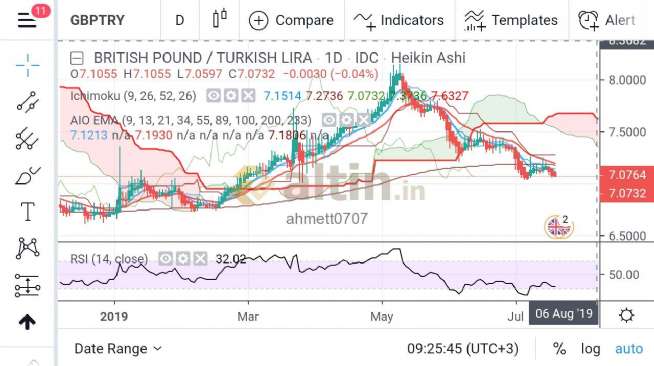Click the RSI value 32.02
This screenshot has width=654, height=366.
click(231, 259)
